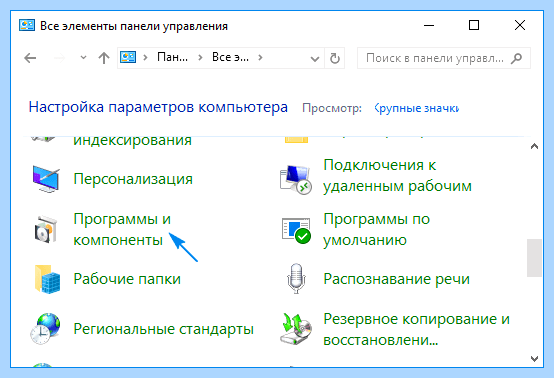Open the Персонализация link
Viewport: 554px width, 378px height.
[x=133, y=179]
